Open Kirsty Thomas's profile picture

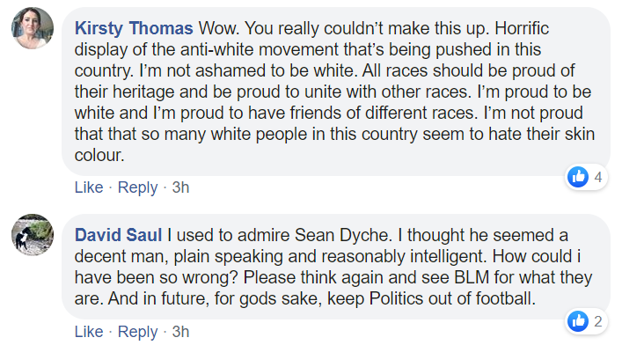(x=33, y=28)
